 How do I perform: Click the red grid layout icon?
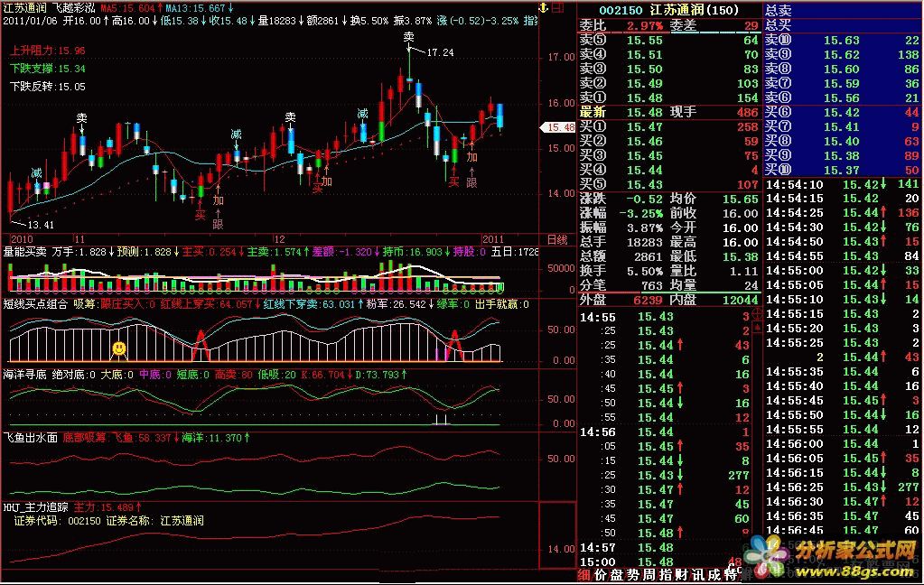(557, 7)
